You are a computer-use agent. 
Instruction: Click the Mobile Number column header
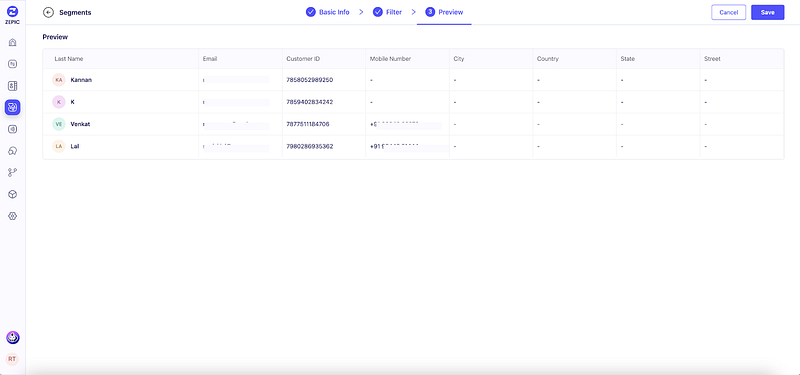pyautogui.click(x=390, y=59)
